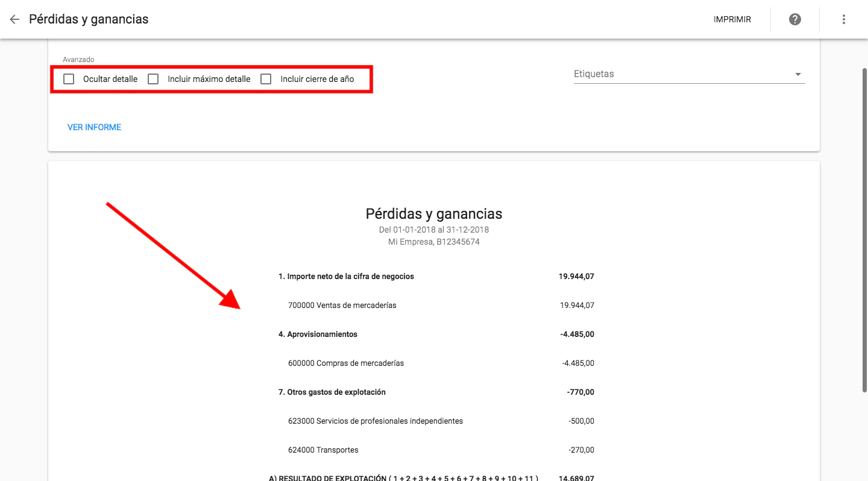The height and width of the screenshot is (481, 868).
Task: Open the help question mark icon
Action: point(794,19)
